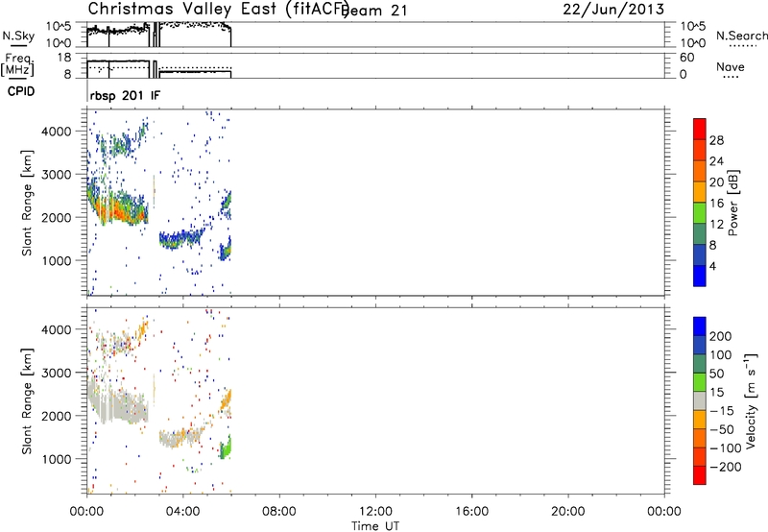Click the Power colorbar segment between 20 and 24
The height and width of the screenshot is (532, 768).
(700, 171)
